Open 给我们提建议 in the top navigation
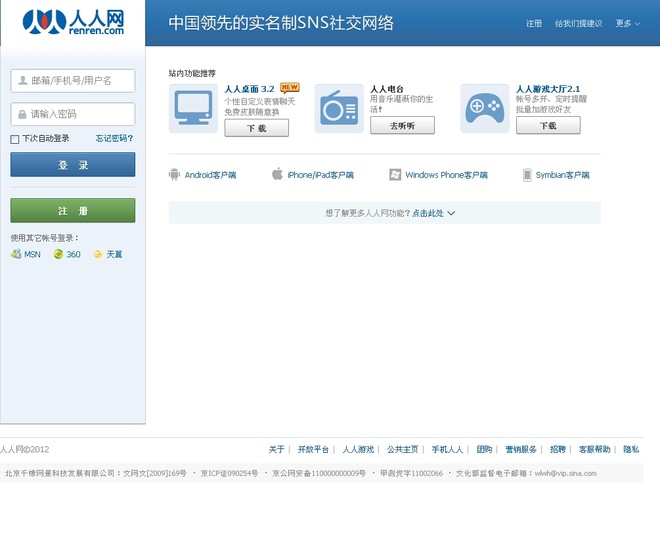660x533 pixels. (578, 23)
